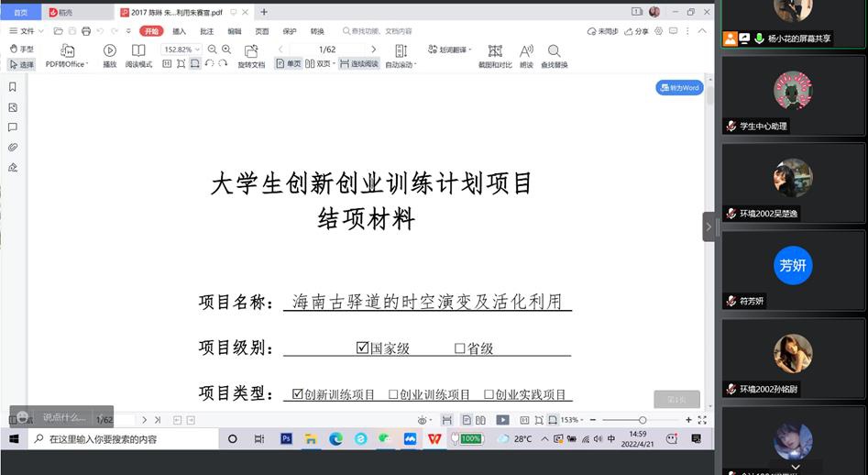The width and height of the screenshot is (868, 475).
Task: Click the zoom slider plus button
Action: tap(688, 420)
